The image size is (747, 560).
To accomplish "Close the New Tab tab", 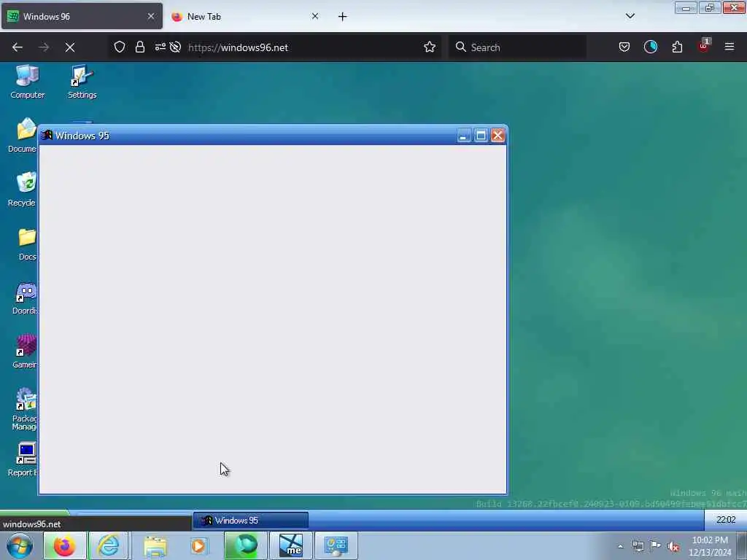I will (315, 16).
